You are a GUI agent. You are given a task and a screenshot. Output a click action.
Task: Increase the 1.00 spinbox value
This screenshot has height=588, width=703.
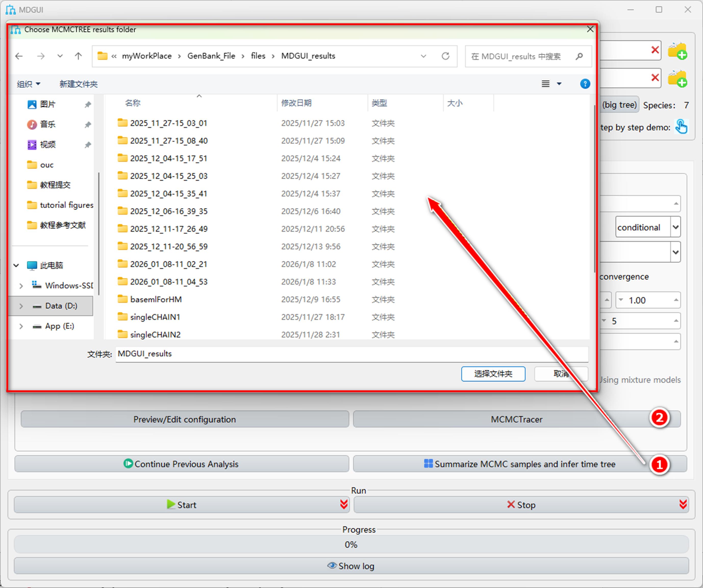676,300
